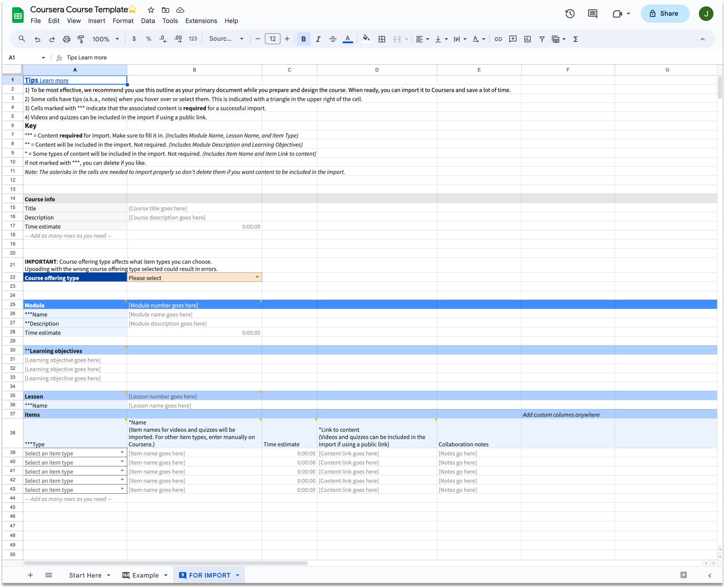Click the insert chart icon
This screenshot has height=588, width=725.
[x=527, y=39]
